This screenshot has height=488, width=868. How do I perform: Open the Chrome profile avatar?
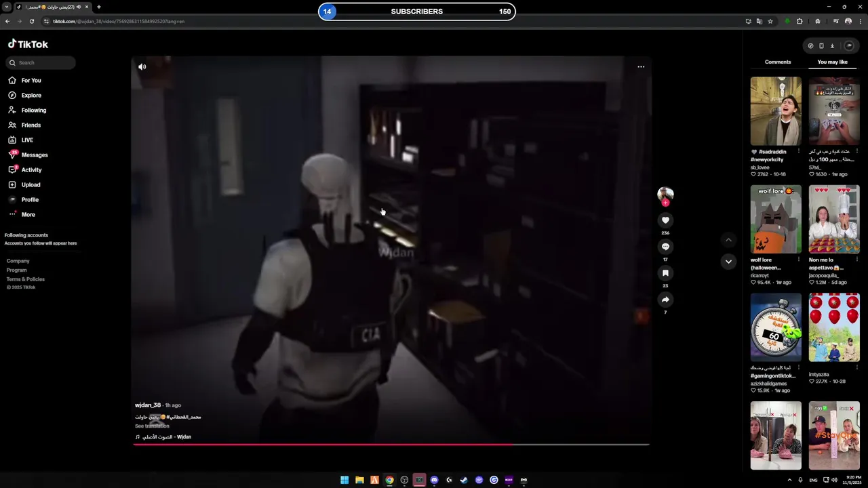[x=848, y=21]
